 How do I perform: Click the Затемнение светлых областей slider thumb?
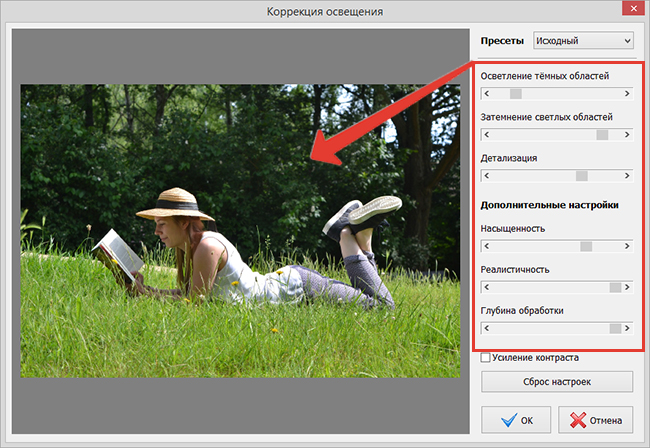point(602,135)
